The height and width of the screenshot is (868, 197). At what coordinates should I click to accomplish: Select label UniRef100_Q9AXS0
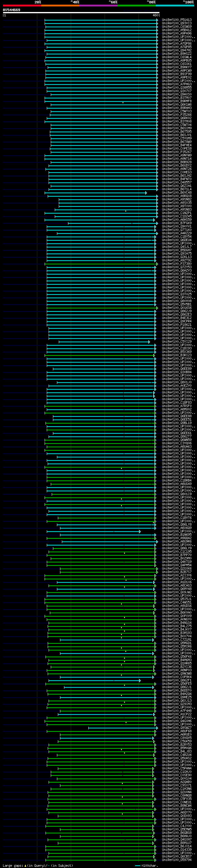click(x=177, y=94)
